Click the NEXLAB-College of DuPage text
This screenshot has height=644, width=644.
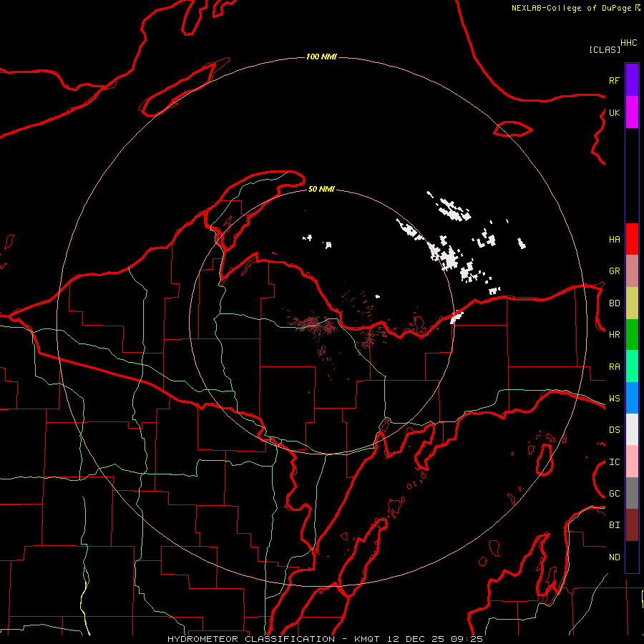pyautogui.click(x=572, y=8)
